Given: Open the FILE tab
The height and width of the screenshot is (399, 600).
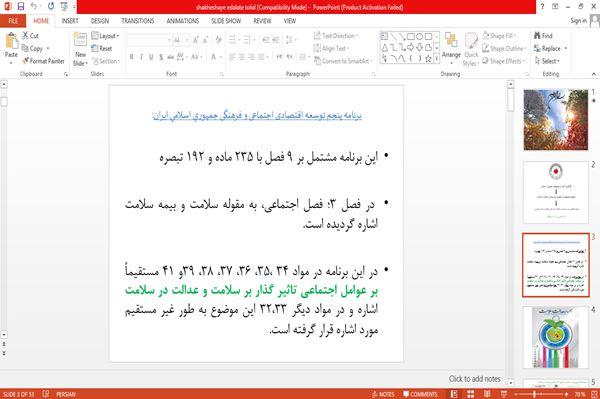Looking at the screenshot, I should 13,21.
